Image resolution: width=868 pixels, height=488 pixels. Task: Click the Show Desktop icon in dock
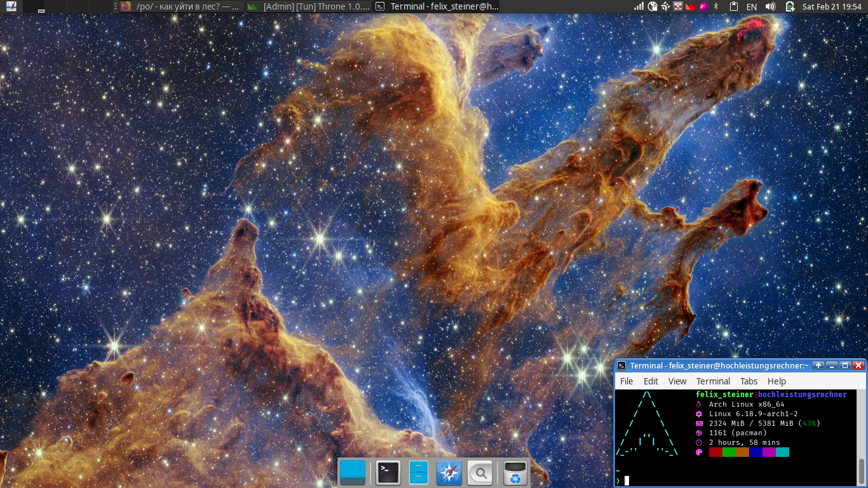coord(353,473)
